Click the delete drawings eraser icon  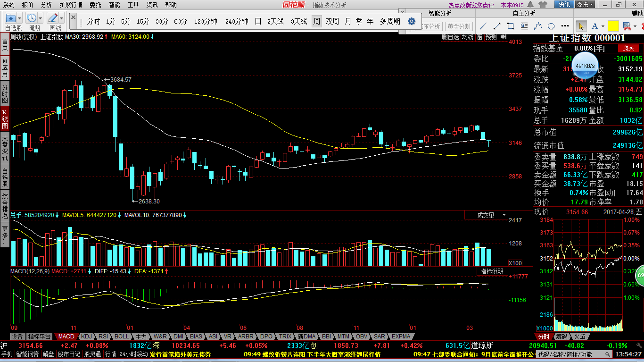pos(626,26)
